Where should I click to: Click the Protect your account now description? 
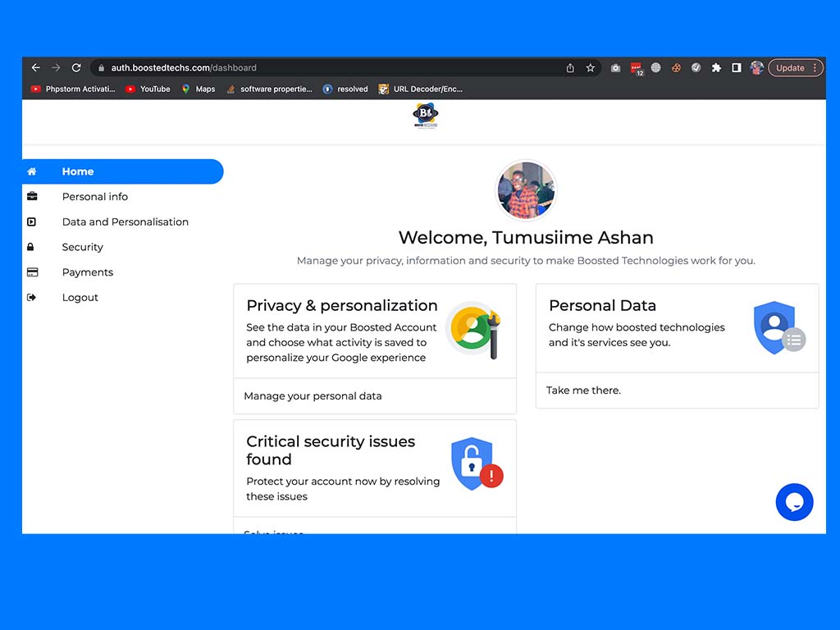click(x=343, y=489)
